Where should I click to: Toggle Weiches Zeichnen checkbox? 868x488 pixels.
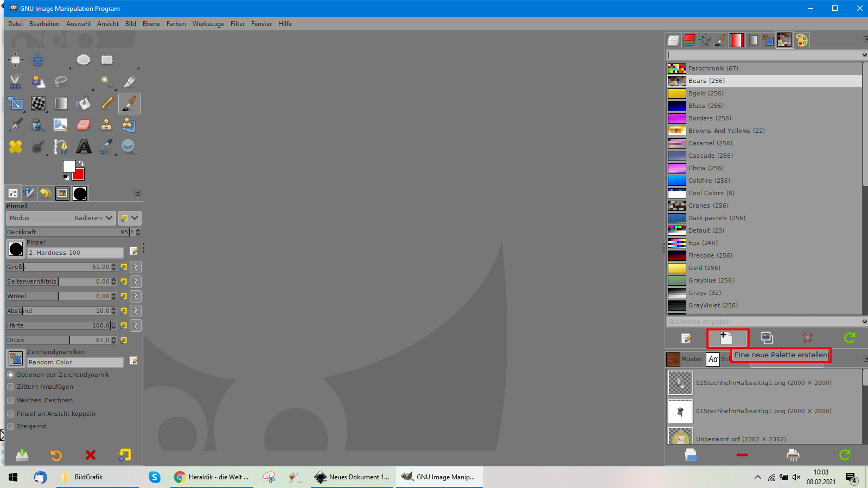tap(11, 401)
